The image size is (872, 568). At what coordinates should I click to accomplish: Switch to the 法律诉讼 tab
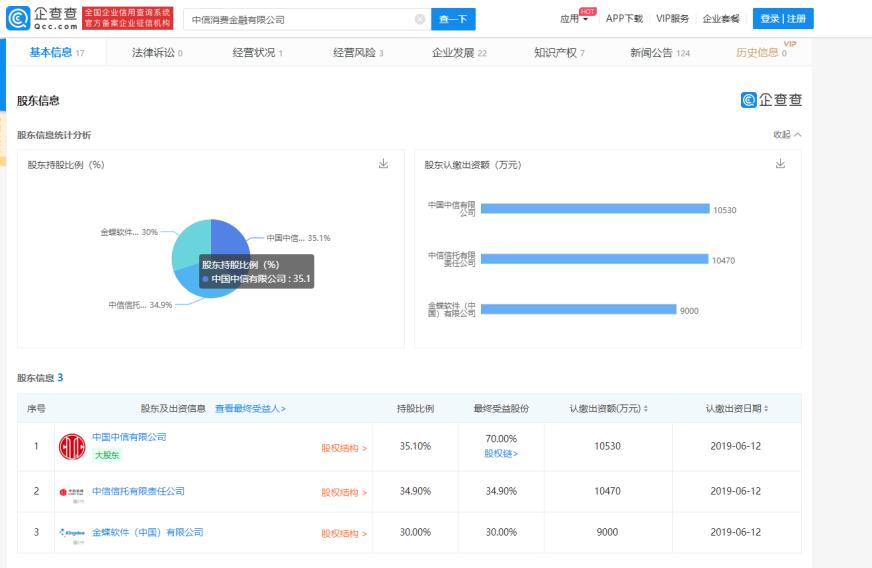tap(157, 52)
